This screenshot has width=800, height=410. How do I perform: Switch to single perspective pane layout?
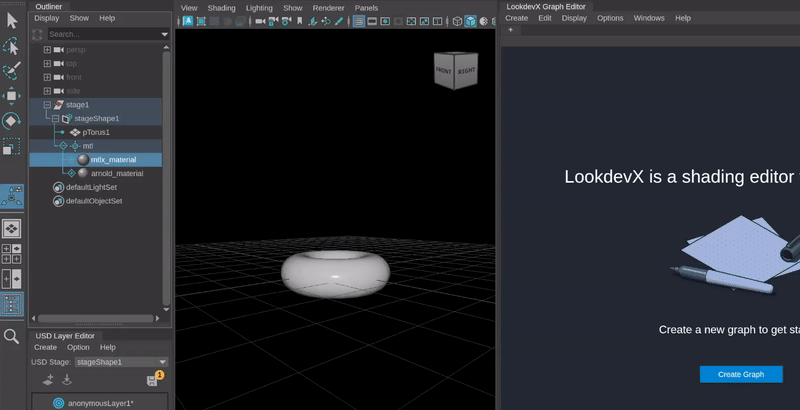[x=12, y=228]
